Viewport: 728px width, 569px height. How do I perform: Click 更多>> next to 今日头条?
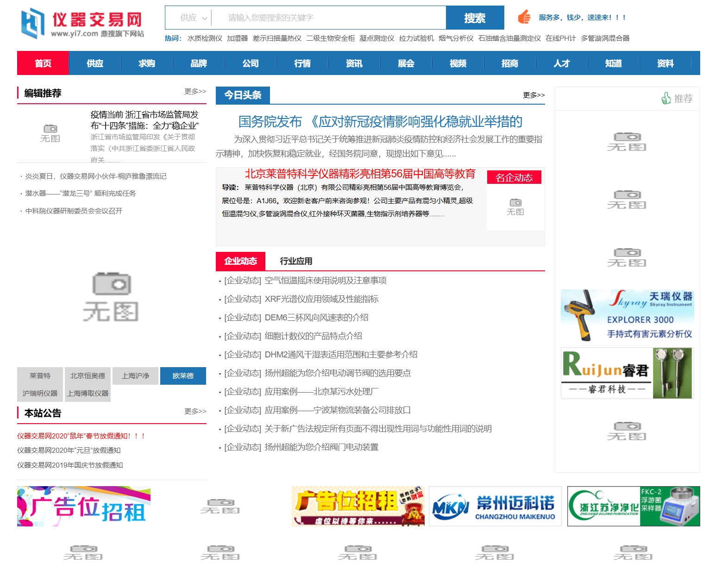coord(533,95)
